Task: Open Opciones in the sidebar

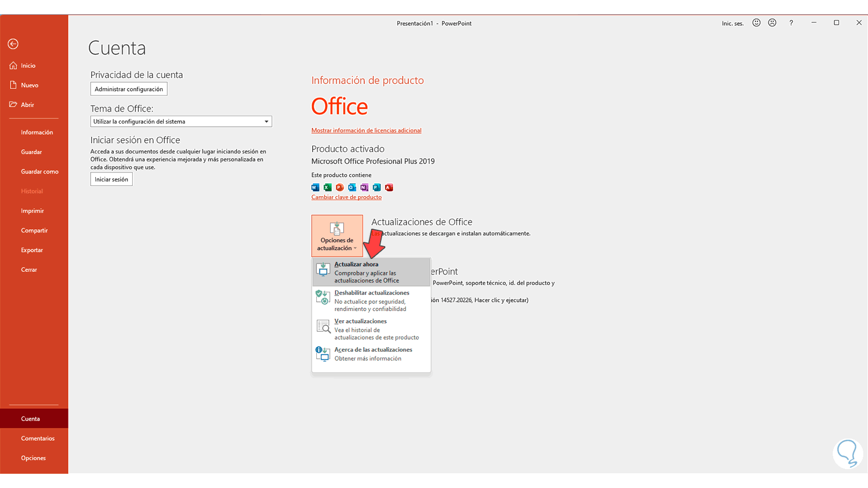Action: coord(34,458)
